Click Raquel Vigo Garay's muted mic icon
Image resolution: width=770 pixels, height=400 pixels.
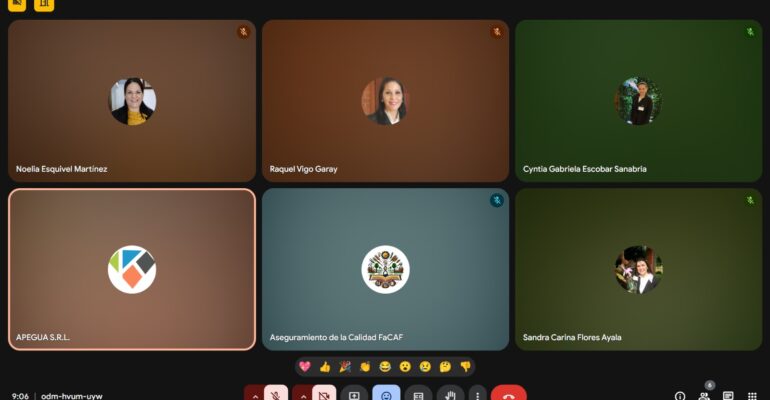[x=496, y=32]
